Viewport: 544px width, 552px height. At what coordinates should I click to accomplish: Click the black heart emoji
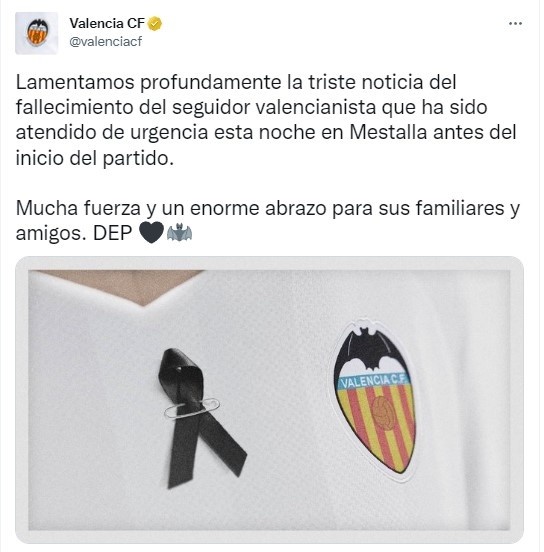(151, 232)
